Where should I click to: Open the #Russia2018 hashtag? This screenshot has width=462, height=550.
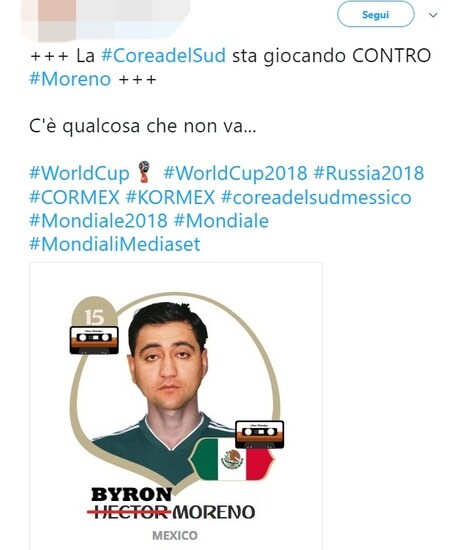(369, 173)
